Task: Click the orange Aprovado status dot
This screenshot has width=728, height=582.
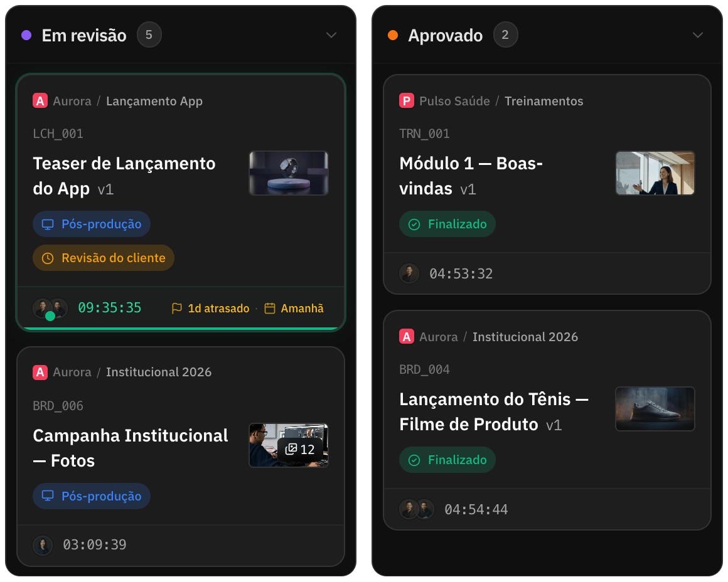Action: point(393,35)
